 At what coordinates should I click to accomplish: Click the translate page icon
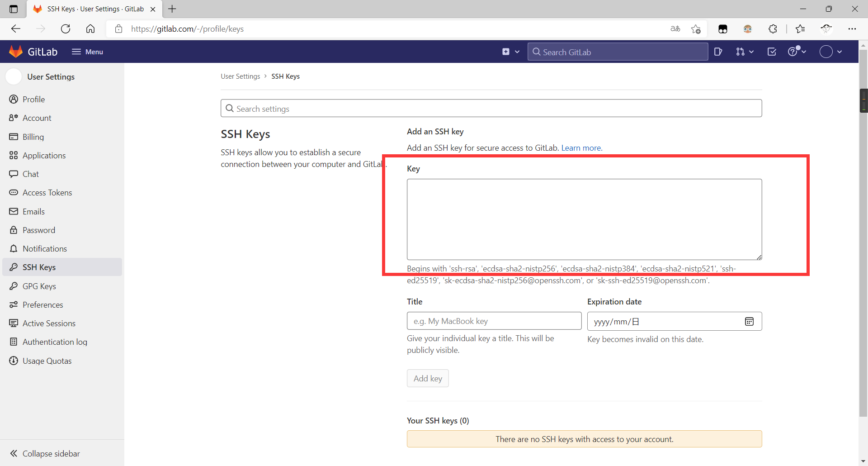click(x=675, y=29)
